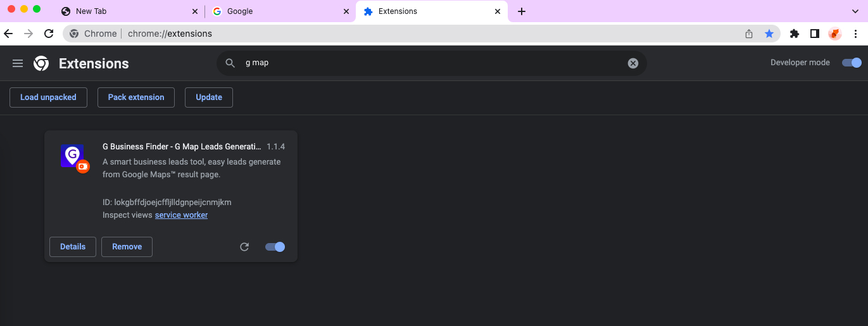Viewport: 868px width, 326px height.
Task: Open the tab search dropdown chevron
Action: click(x=855, y=11)
